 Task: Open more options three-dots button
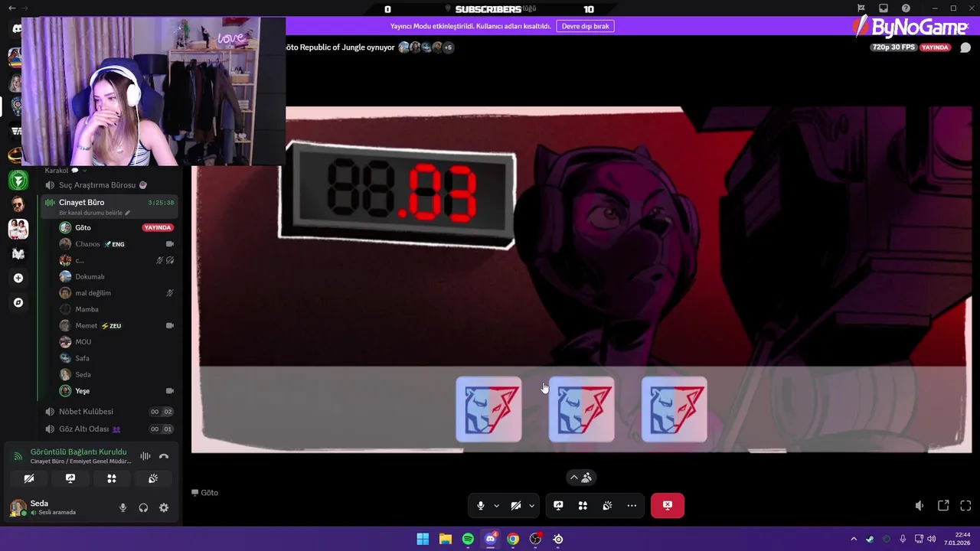click(x=632, y=505)
